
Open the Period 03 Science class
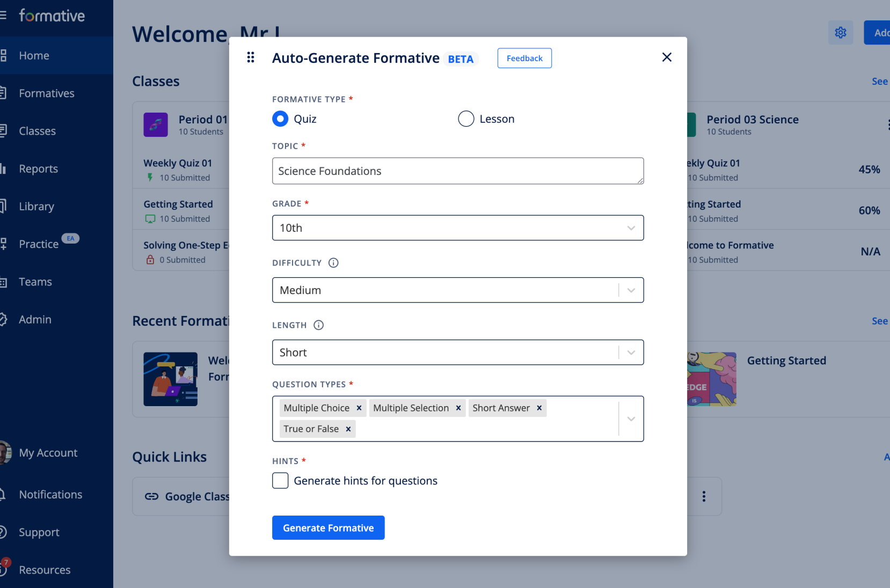(x=753, y=120)
